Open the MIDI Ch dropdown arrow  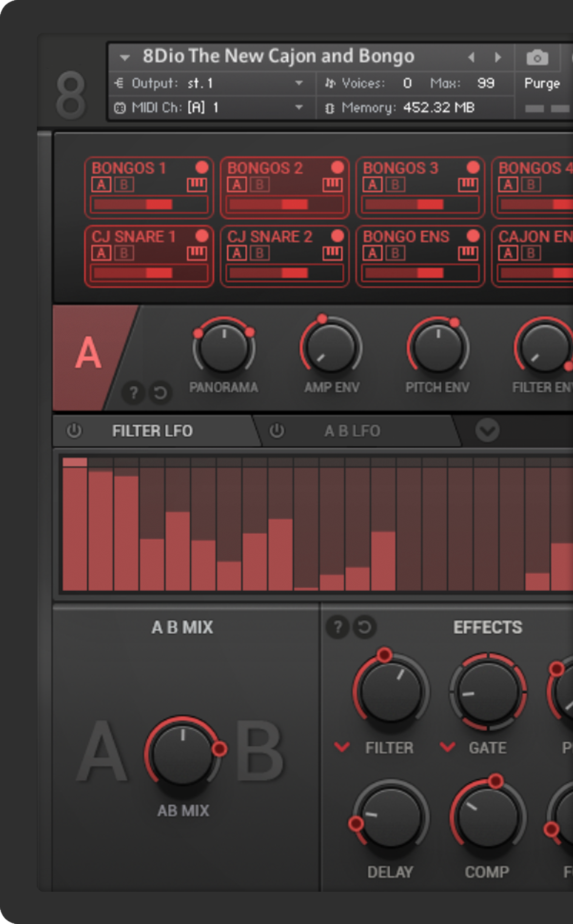pyautogui.click(x=299, y=108)
